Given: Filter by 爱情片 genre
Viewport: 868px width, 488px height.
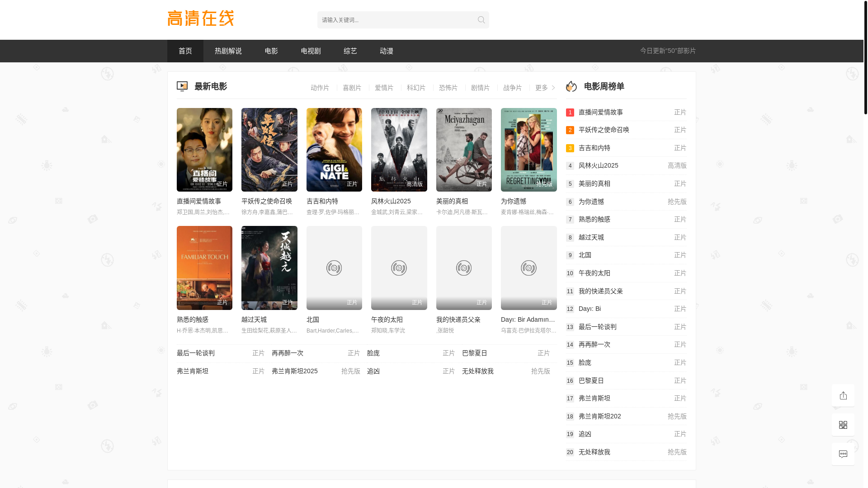Looking at the screenshot, I should tap(384, 88).
